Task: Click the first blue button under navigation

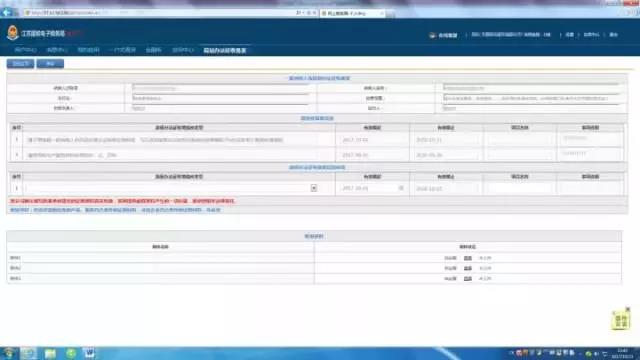Action: tap(20, 64)
